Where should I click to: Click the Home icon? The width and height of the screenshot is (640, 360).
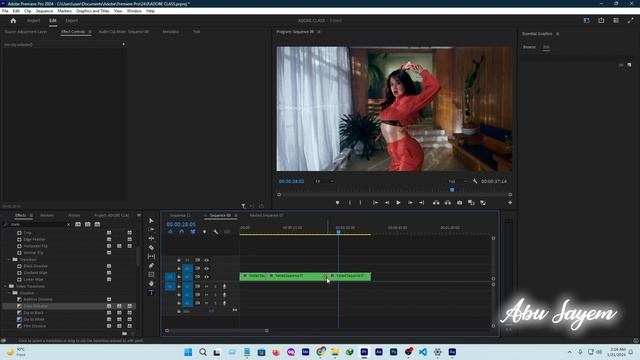tap(13, 20)
